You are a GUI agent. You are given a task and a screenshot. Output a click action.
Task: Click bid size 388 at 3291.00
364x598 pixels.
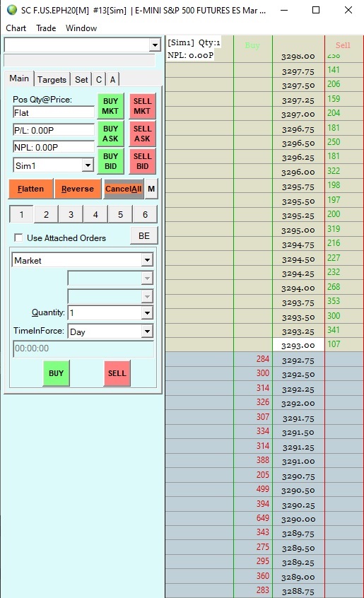click(263, 460)
